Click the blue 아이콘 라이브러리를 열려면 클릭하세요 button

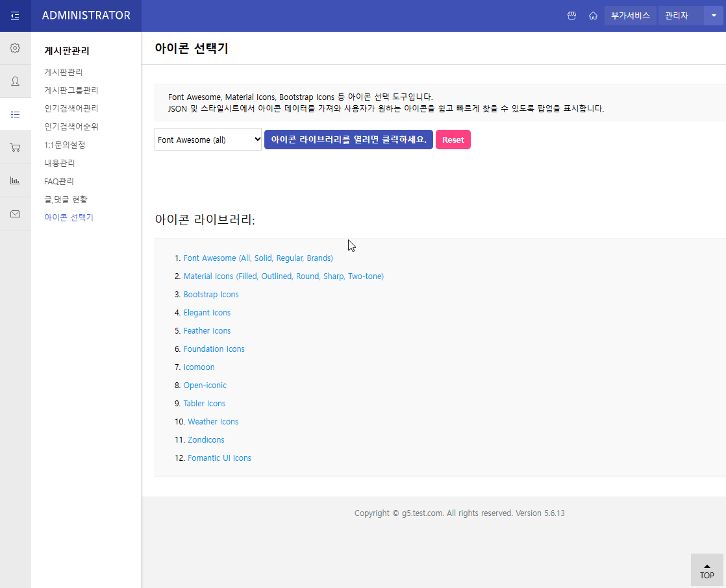point(348,139)
